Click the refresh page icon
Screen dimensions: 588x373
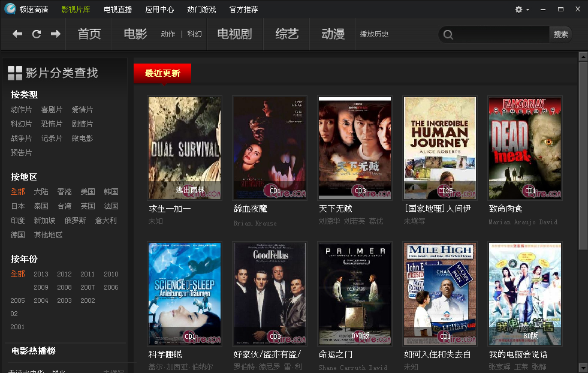coord(37,34)
